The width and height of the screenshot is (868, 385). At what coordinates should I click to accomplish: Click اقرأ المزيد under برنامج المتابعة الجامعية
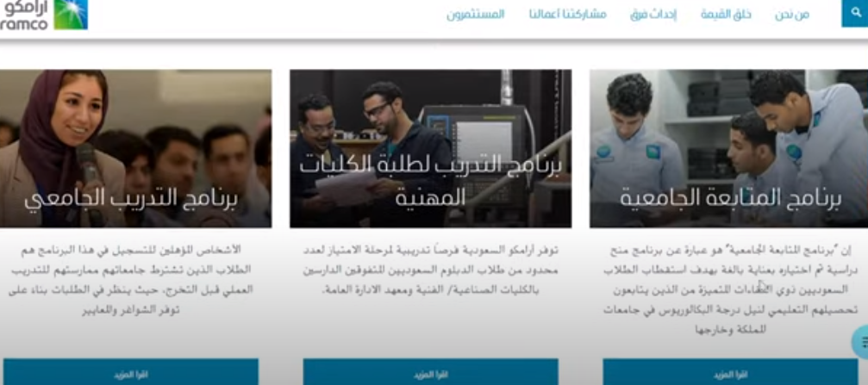point(730,372)
